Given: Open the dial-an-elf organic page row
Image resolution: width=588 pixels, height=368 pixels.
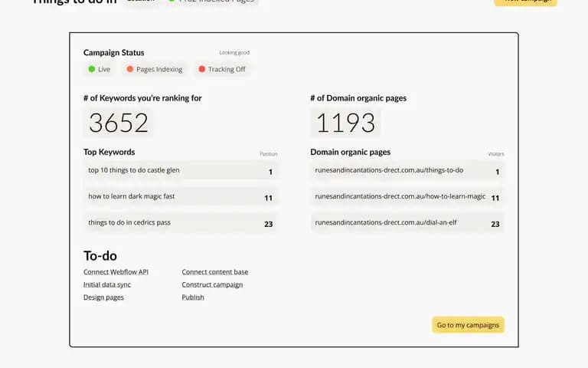Looking at the screenshot, I should (x=407, y=223).
